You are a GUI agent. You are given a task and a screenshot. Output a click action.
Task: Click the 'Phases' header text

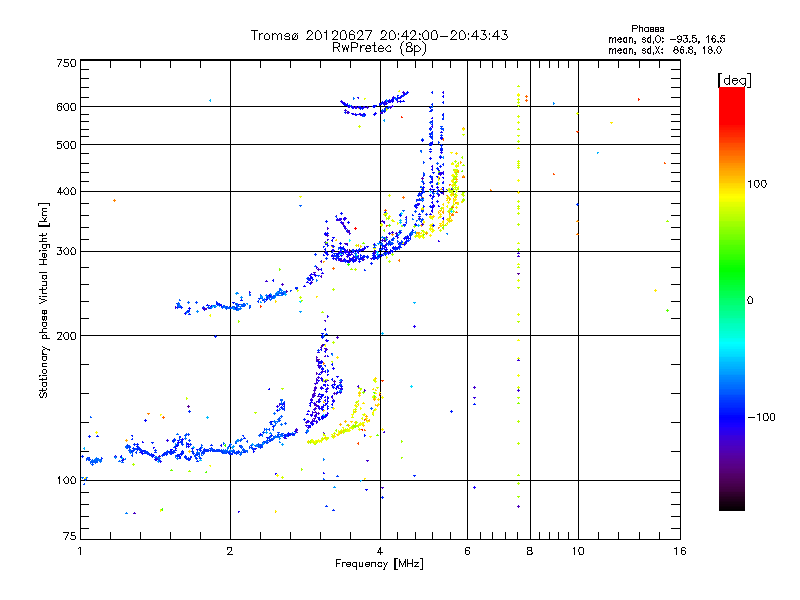pyautogui.click(x=647, y=29)
